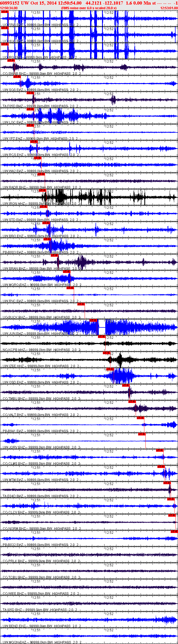Select the UW YPT EHZ station label

(40, 139)
